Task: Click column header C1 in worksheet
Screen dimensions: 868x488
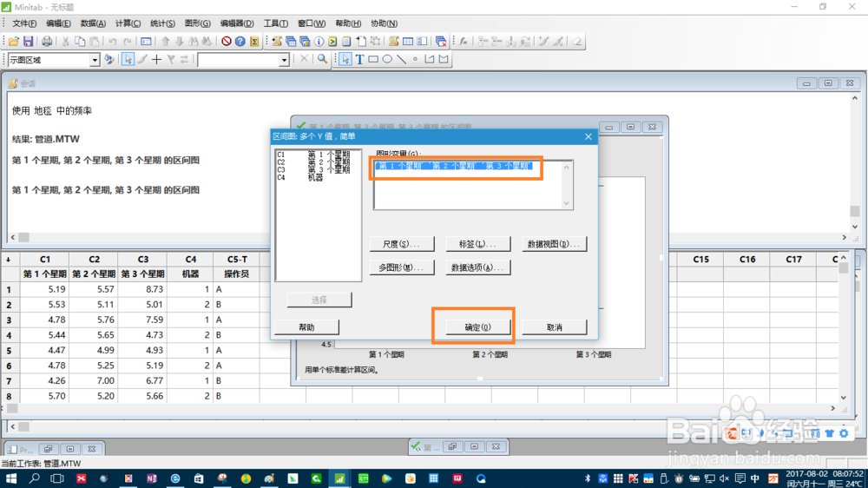Action: click(45, 260)
